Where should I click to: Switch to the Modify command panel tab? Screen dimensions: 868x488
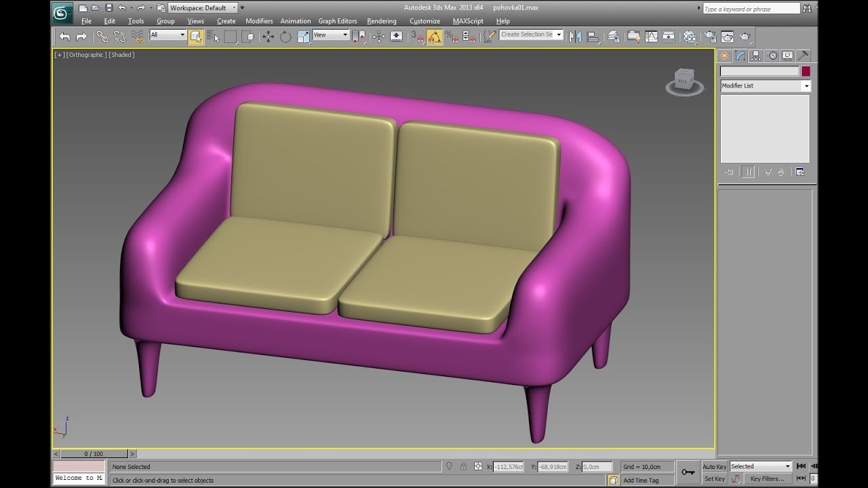tap(741, 56)
